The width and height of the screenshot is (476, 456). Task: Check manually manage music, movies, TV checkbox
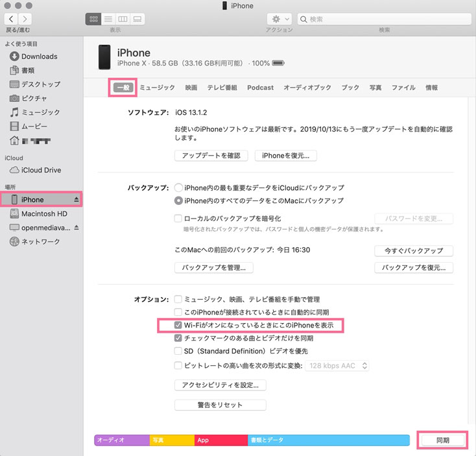[x=178, y=299]
